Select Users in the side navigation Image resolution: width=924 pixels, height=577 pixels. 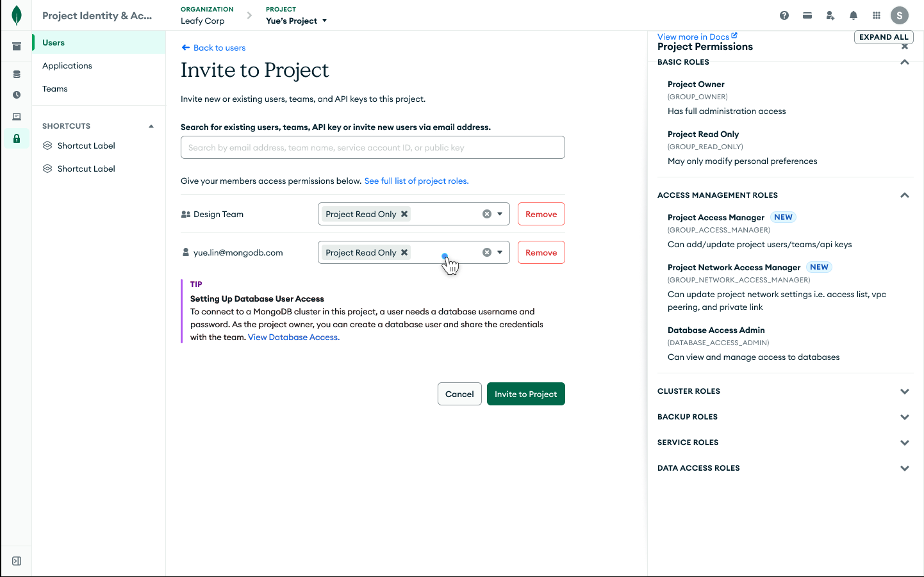(x=99, y=42)
